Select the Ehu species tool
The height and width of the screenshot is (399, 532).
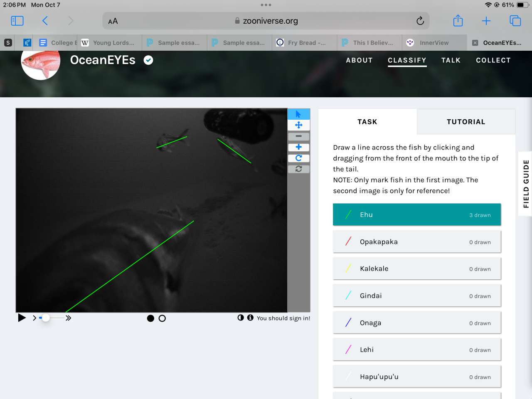(x=417, y=214)
